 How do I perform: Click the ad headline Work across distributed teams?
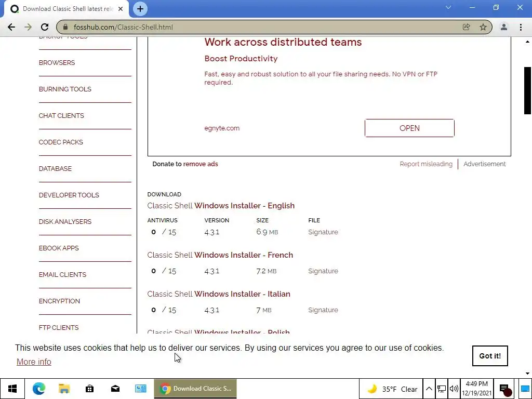(283, 42)
